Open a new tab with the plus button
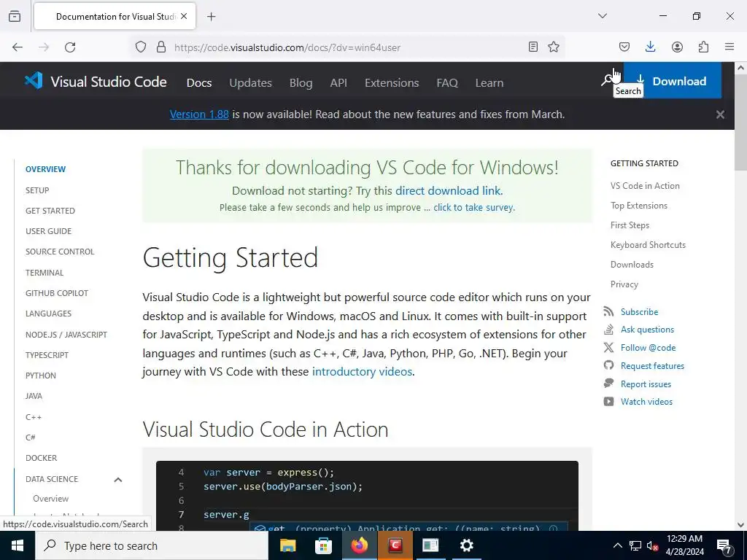Viewport: 747px width, 560px height. [x=211, y=17]
